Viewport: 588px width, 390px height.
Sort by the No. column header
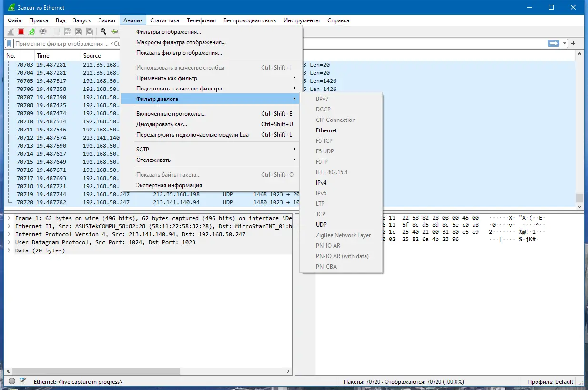point(19,56)
